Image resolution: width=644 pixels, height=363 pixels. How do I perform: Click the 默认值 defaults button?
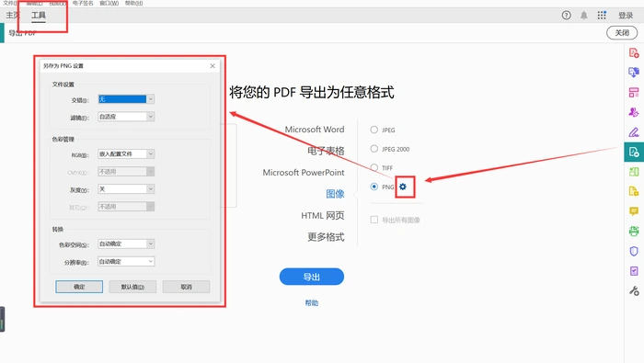pos(132,287)
